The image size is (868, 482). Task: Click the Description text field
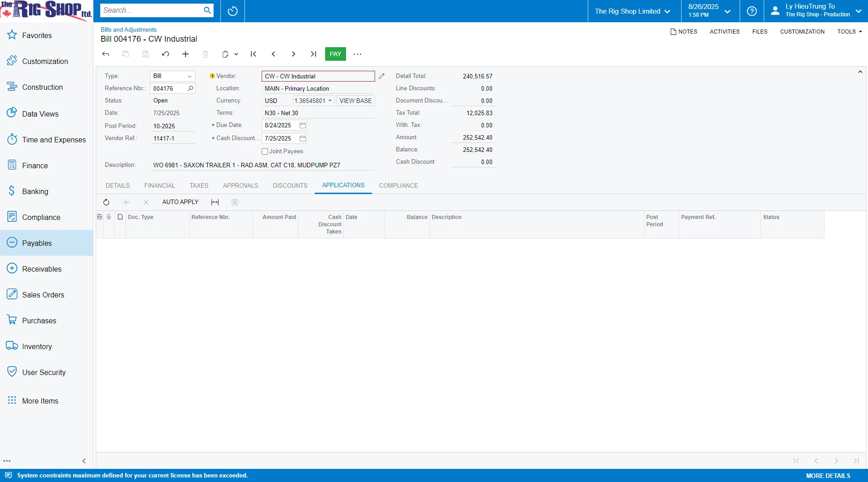pyautogui.click(x=263, y=165)
